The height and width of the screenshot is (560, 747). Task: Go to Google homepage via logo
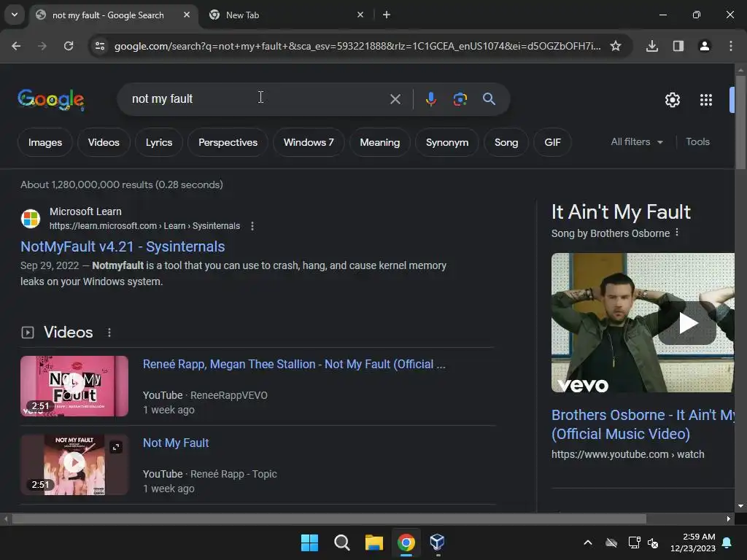tap(51, 99)
